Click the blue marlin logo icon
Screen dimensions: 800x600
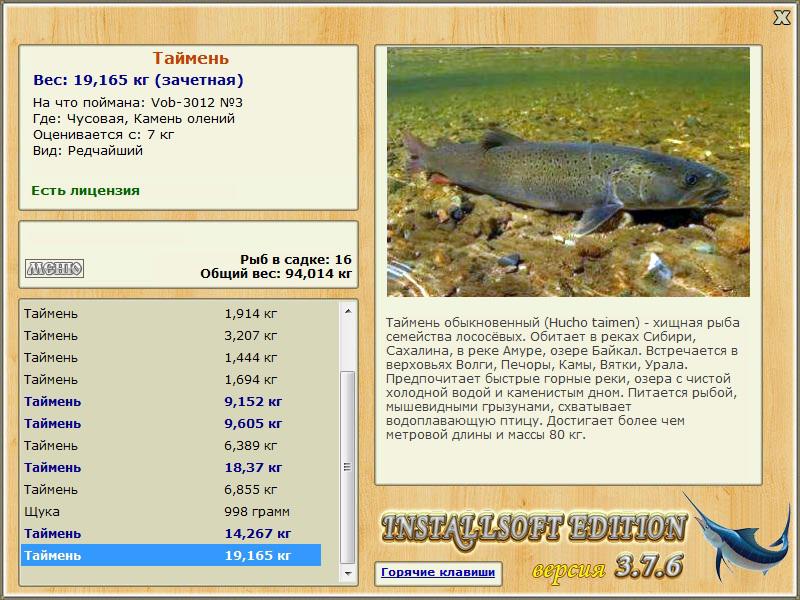[x=737, y=539]
